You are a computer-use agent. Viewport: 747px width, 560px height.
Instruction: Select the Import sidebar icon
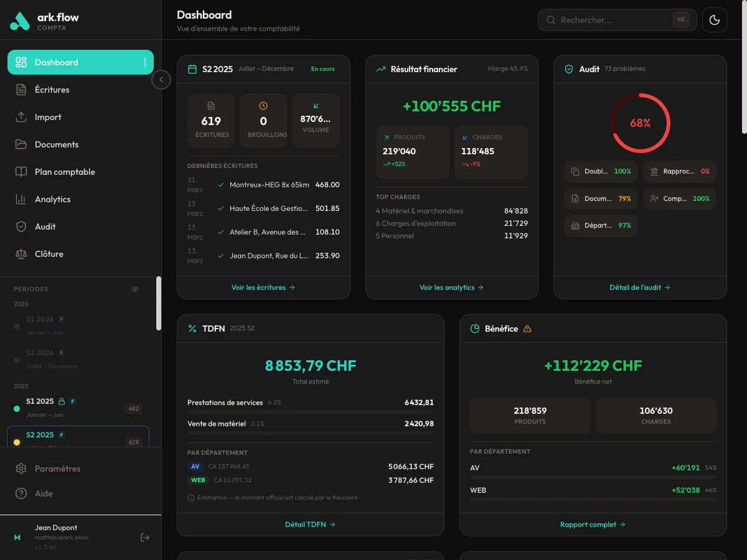pos(21,117)
